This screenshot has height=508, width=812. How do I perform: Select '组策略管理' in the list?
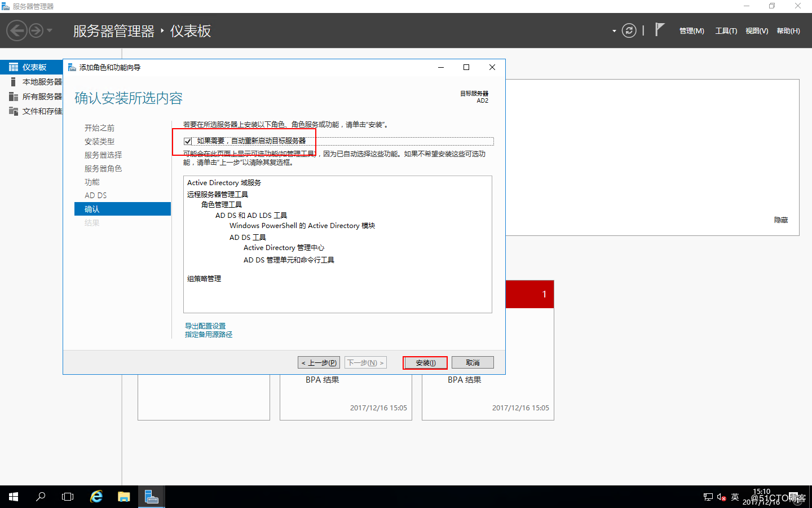[204, 279]
